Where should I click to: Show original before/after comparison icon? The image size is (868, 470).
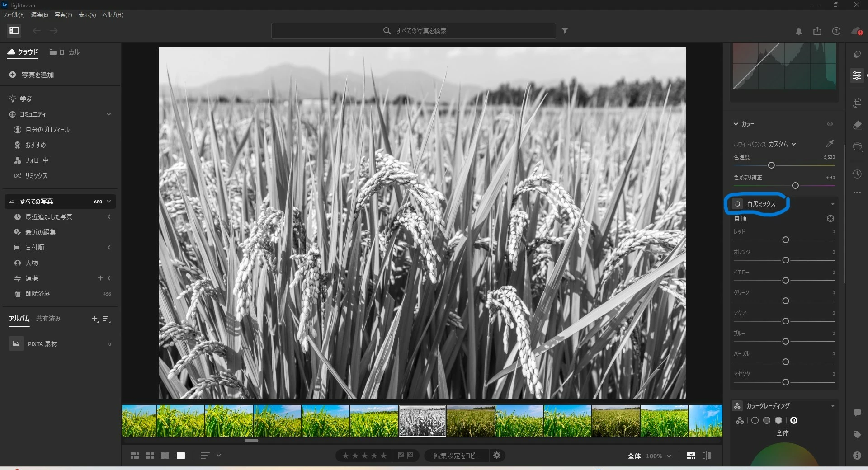coord(707,456)
